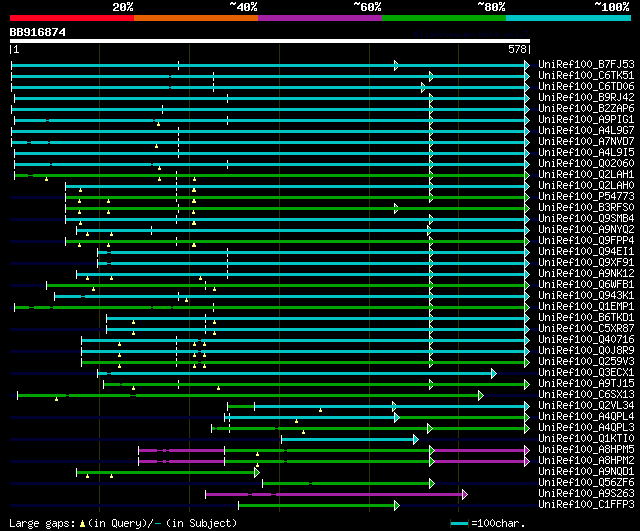Select the UniRef100_Q2LAH1 label
The height and width of the screenshot is (531, 640).
pyautogui.click(x=586, y=175)
